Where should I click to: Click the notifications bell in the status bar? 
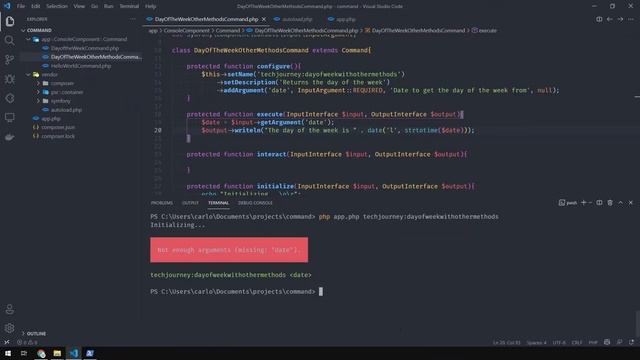(x=631, y=342)
